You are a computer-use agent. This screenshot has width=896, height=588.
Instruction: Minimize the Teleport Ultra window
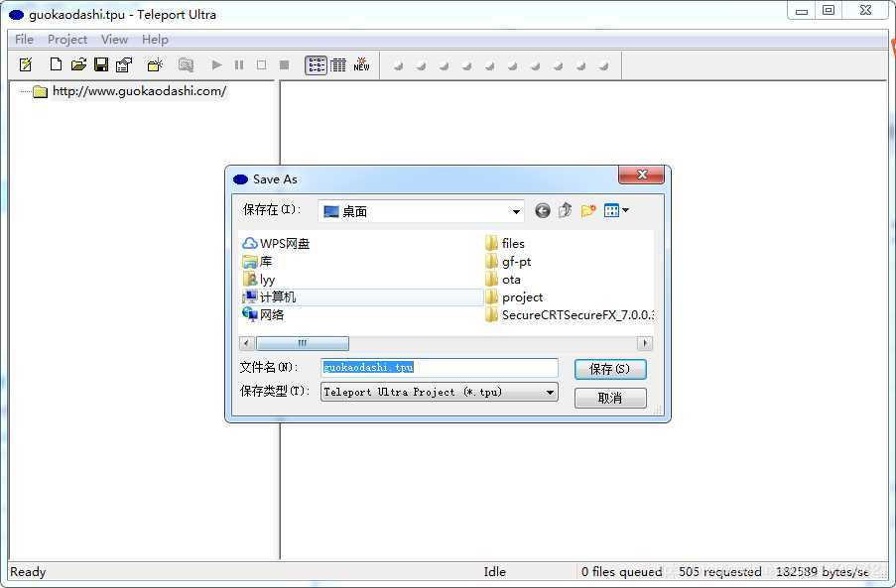pyautogui.click(x=802, y=10)
